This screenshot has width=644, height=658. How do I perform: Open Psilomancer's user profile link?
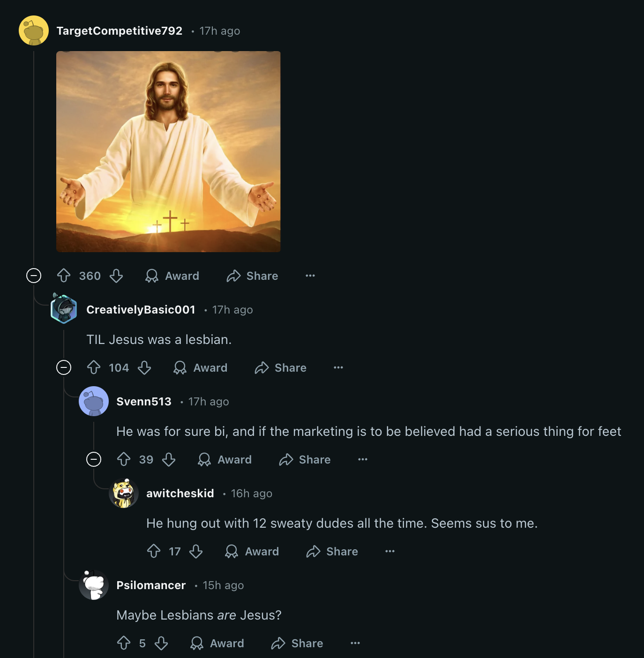[x=151, y=585]
